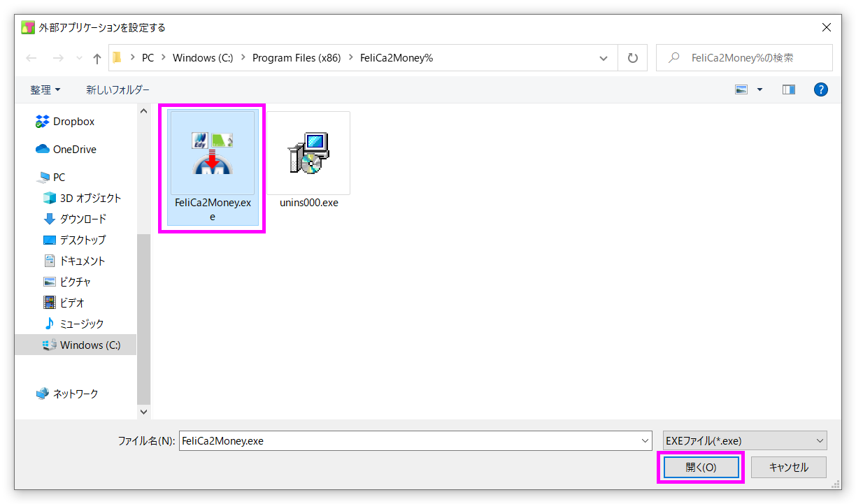Click 新しいフォルダー to create folder
Image resolution: width=856 pixels, height=504 pixels.
pos(117,90)
